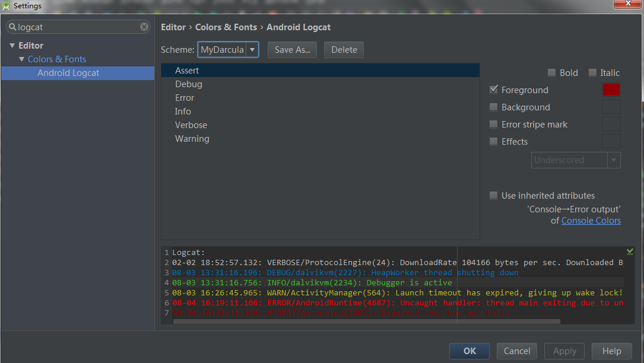The image size is (644, 363).
Task: Select the Error log level
Action: click(321, 98)
